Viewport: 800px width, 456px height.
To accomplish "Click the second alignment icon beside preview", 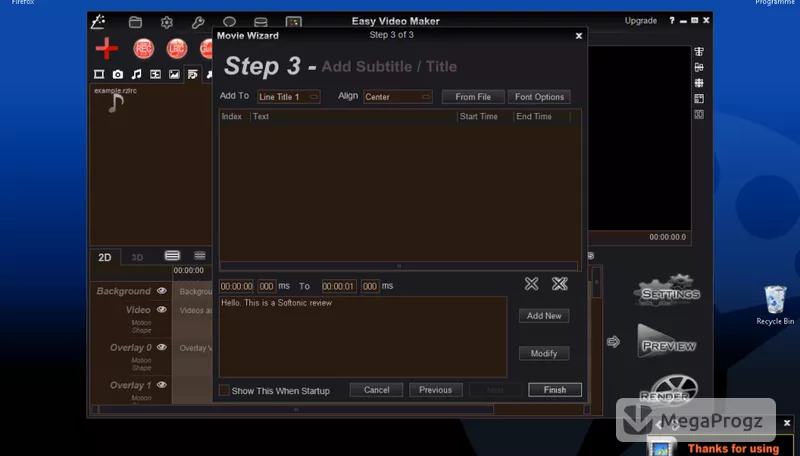I will tap(699, 67).
